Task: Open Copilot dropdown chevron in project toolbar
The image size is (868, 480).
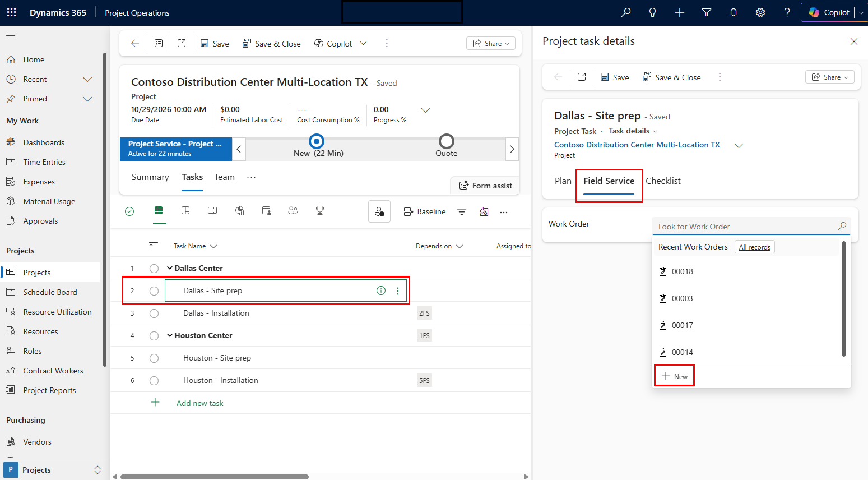Action: tap(363, 43)
